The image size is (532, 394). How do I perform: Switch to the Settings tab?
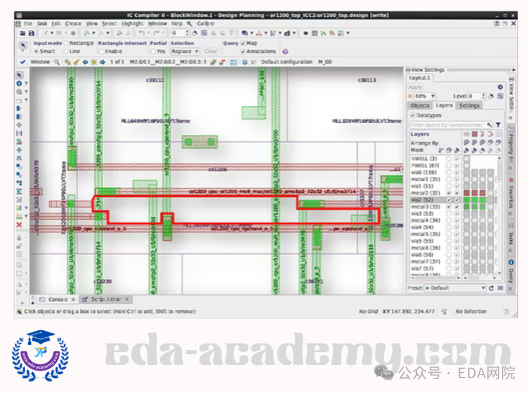470,106
